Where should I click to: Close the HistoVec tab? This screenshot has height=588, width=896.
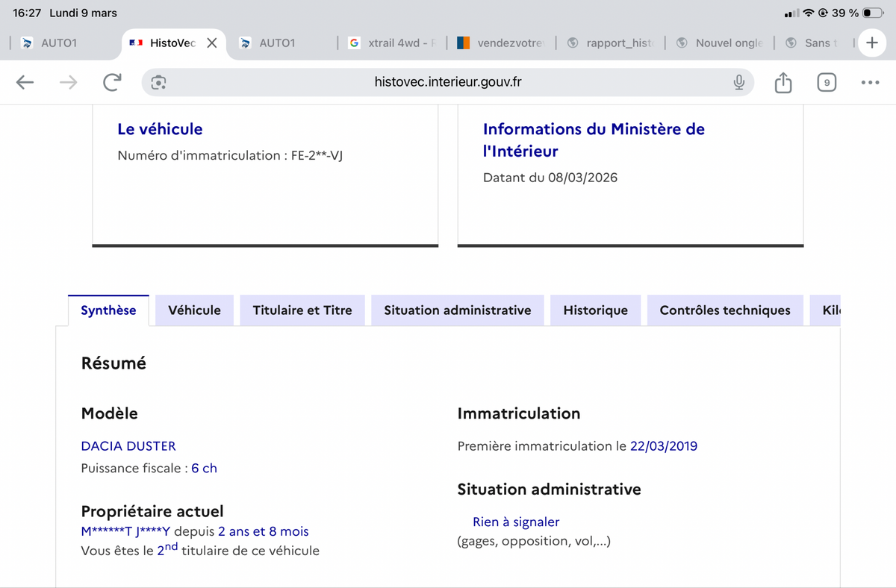212,43
